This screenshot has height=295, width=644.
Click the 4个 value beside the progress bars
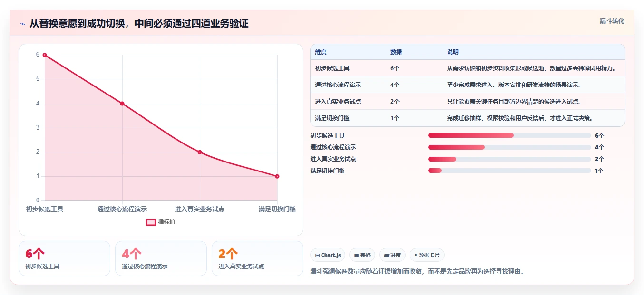tap(599, 147)
